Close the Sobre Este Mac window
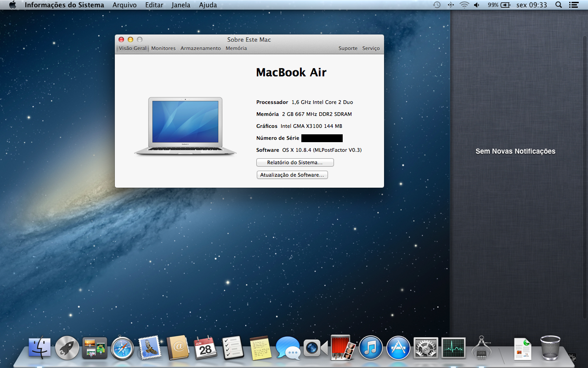Screen dimensions: 588x368 tap(121, 40)
